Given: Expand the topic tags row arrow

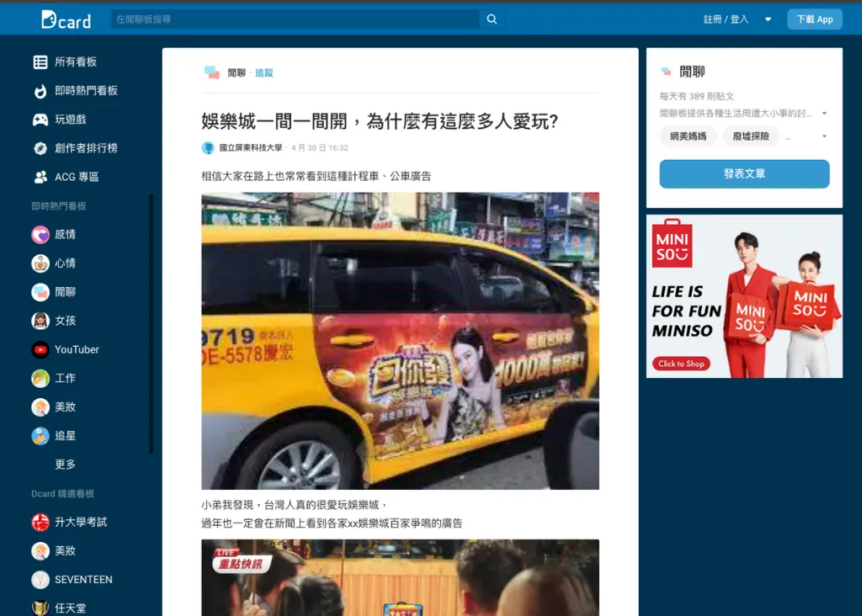Looking at the screenshot, I should [824, 136].
